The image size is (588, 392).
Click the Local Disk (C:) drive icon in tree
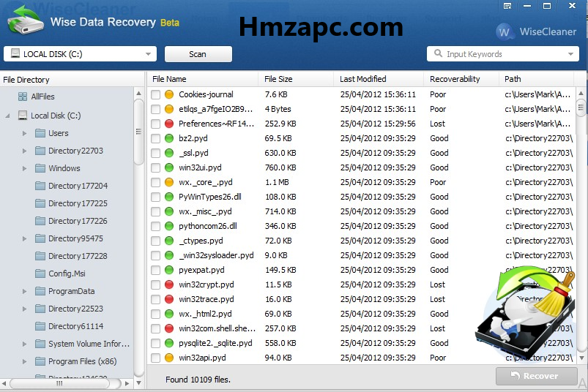click(x=23, y=116)
